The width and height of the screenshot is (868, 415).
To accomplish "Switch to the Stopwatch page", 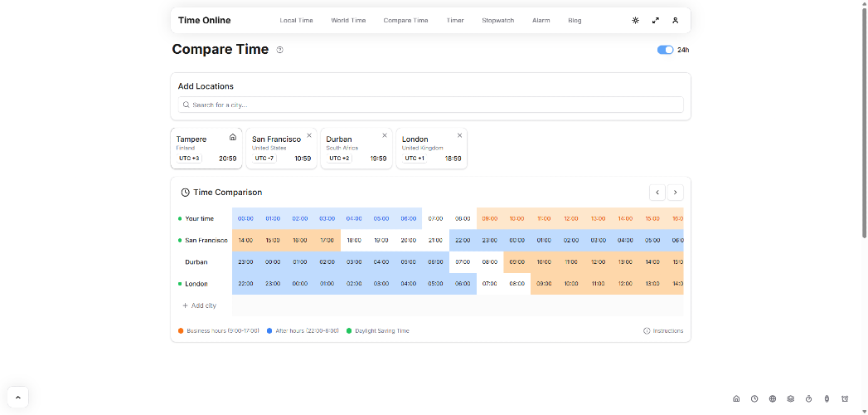I will pyautogui.click(x=497, y=20).
